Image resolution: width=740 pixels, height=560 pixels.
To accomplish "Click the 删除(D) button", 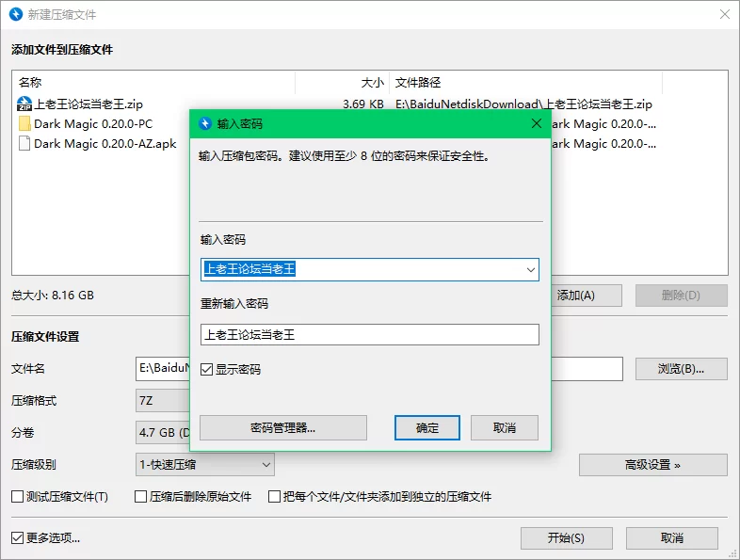I will [681, 296].
